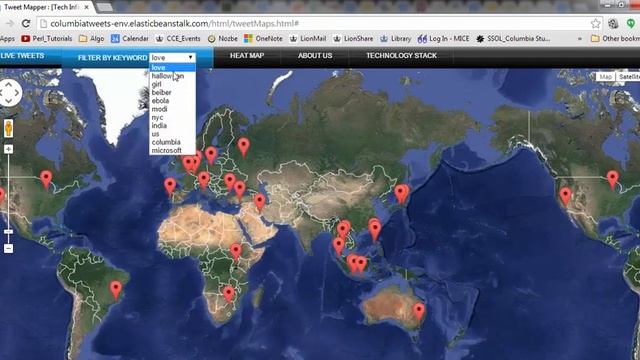Switch to Map view type
Viewport: 640px width, 360px height.
(606, 77)
